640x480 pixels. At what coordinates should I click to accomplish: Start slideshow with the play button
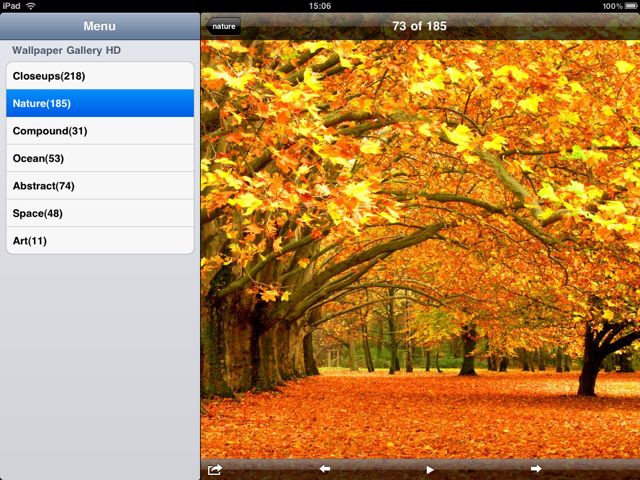point(430,470)
